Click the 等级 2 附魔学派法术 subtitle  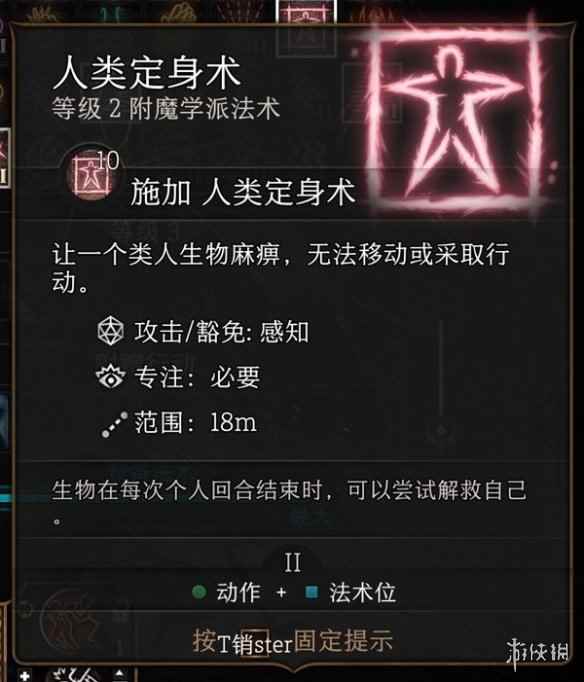tap(166, 108)
